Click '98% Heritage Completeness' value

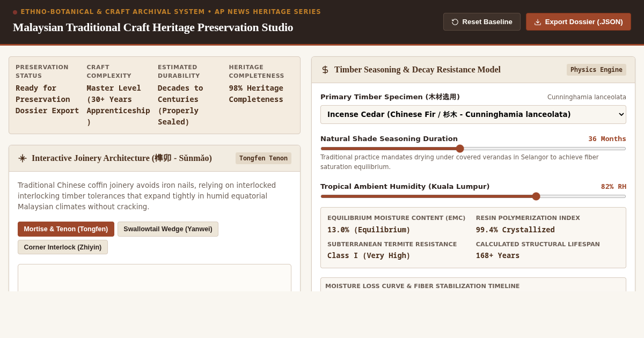tap(256, 94)
